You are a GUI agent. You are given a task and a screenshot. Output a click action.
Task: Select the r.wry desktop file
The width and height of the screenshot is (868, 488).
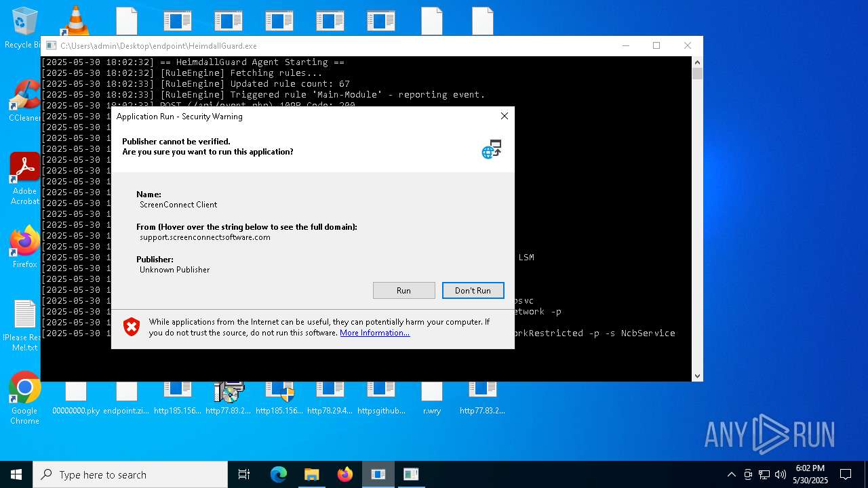[432, 399]
